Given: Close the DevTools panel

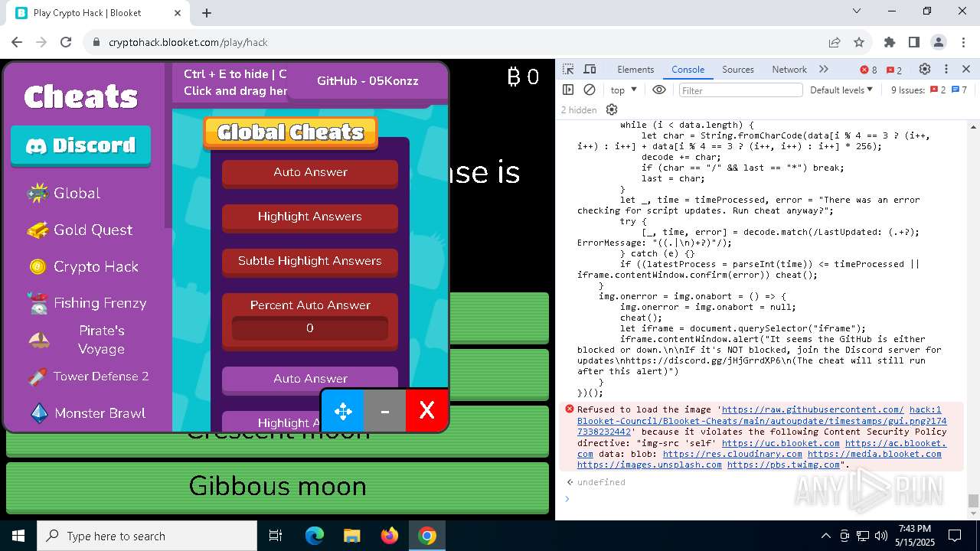Looking at the screenshot, I should click(966, 69).
